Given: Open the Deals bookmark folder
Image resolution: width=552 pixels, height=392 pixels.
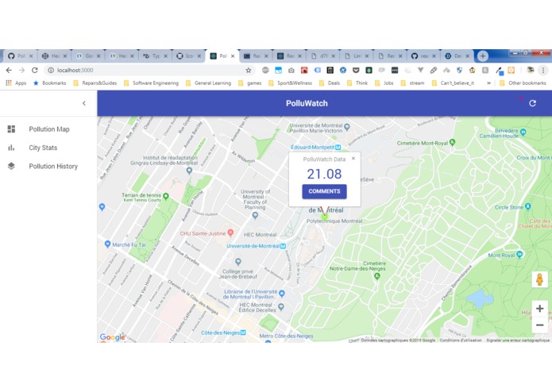Looking at the screenshot, I should click(x=330, y=83).
